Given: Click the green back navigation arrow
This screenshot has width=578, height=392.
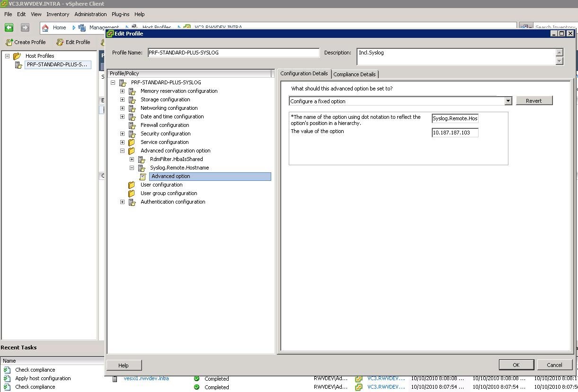Looking at the screenshot, I should click(9, 27).
